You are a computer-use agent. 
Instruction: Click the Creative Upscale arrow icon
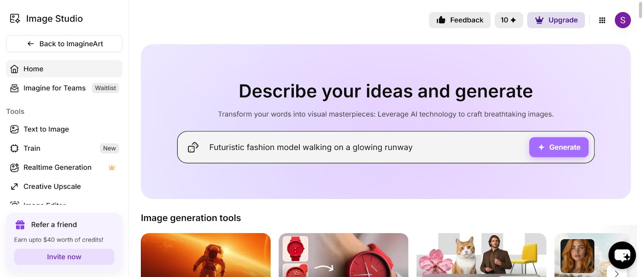click(x=14, y=187)
